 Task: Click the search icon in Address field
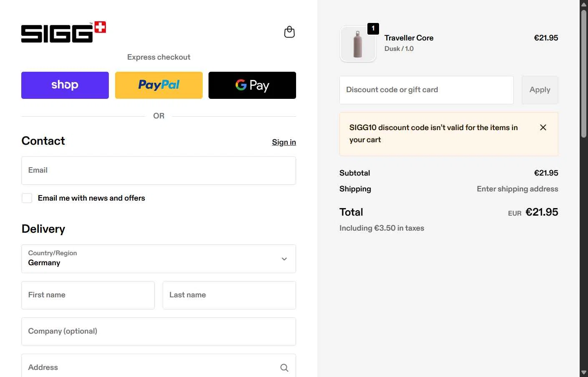coord(284,367)
